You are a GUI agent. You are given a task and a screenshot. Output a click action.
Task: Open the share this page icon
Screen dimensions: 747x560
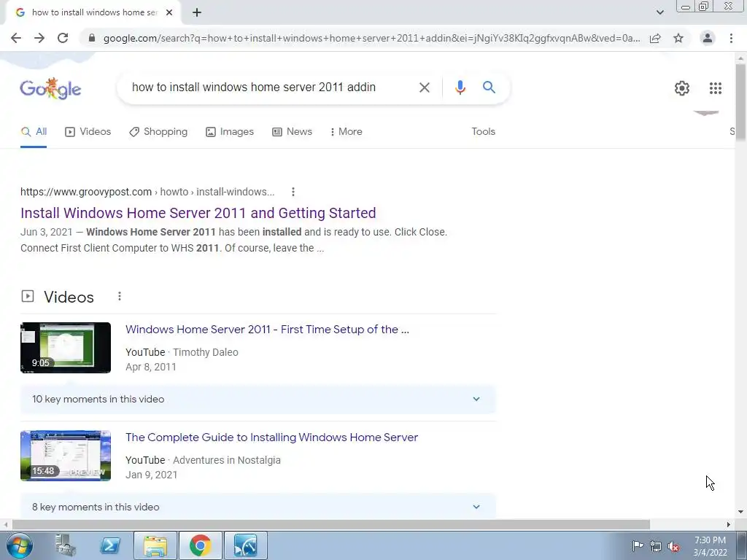click(x=655, y=38)
